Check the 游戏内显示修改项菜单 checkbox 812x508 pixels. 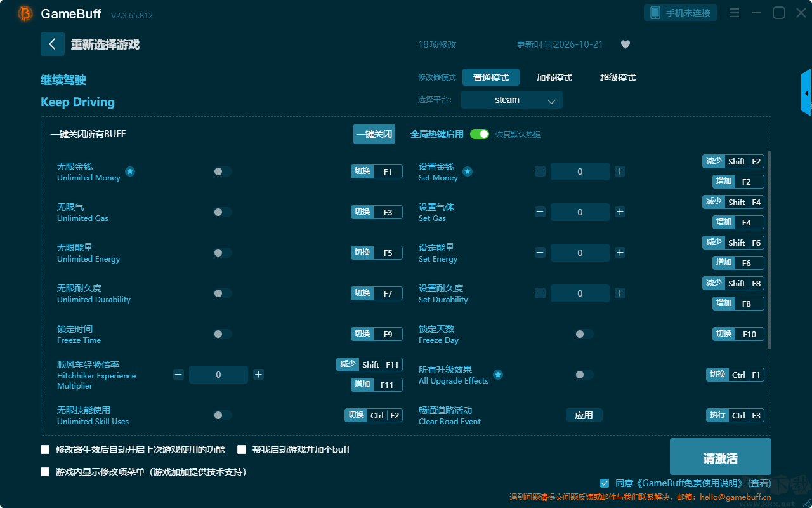coord(45,472)
